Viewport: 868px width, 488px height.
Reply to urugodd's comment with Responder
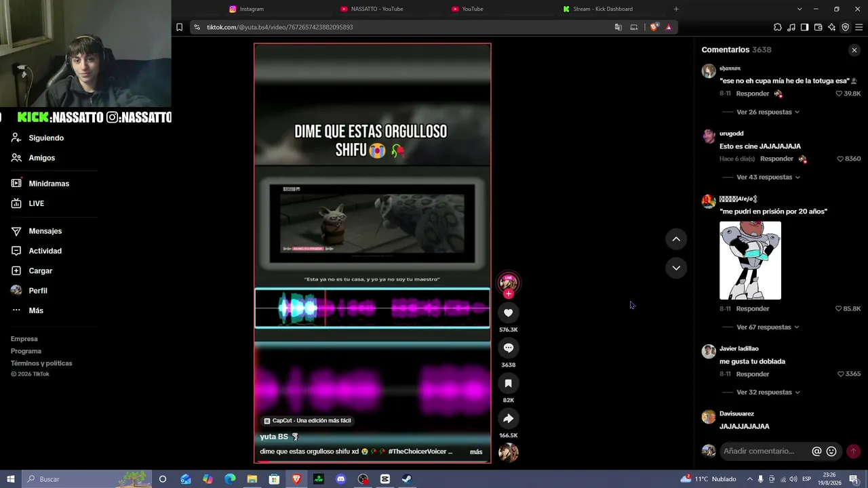pyautogui.click(x=776, y=159)
